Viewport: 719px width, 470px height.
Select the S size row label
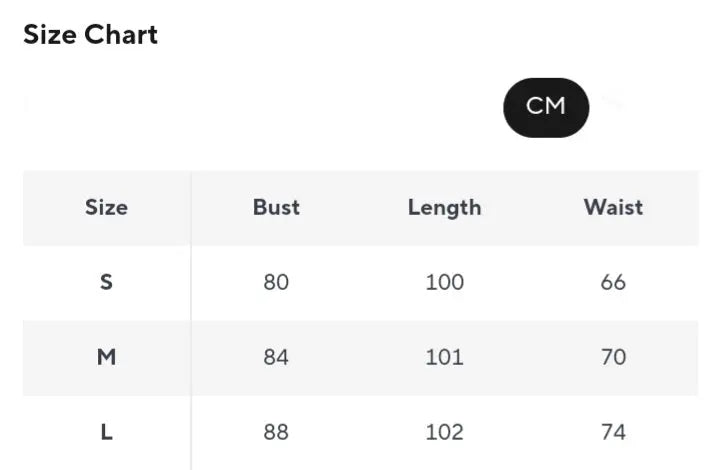coord(106,282)
